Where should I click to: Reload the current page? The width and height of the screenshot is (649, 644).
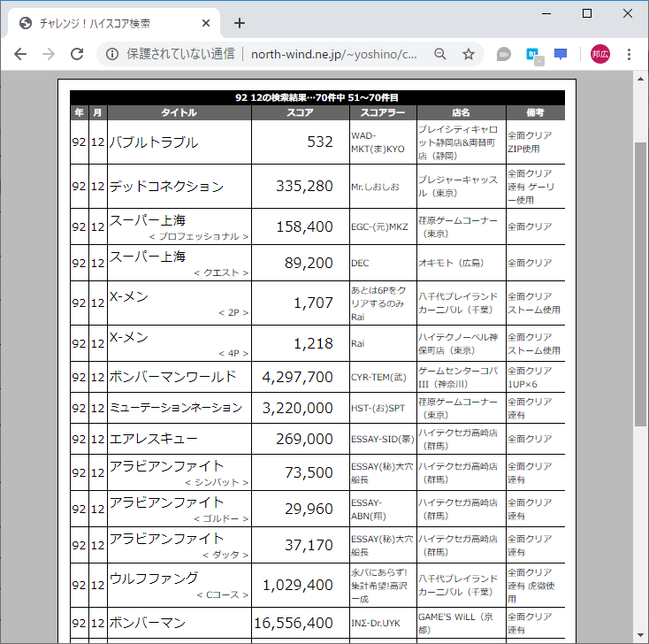pyautogui.click(x=77, y=54)
